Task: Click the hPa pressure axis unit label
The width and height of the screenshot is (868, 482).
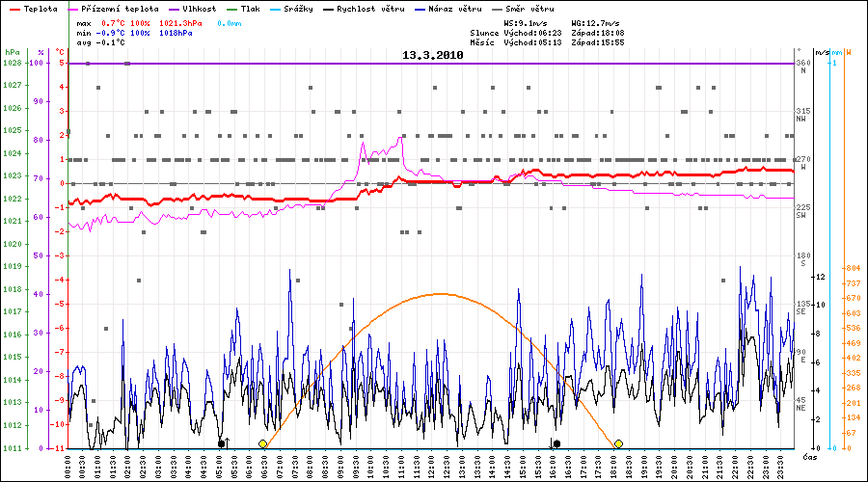Action: pos(12,52)
